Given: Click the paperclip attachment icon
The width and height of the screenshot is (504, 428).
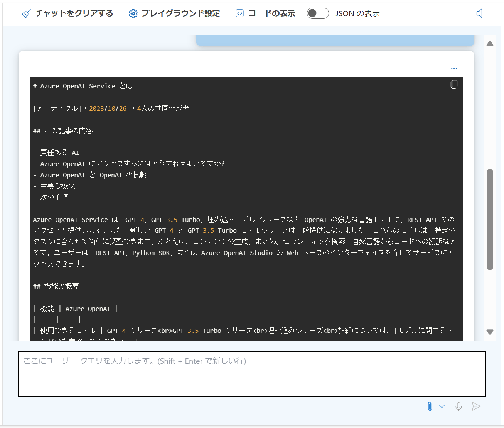Looking at the screenshot, I should 430,406.
